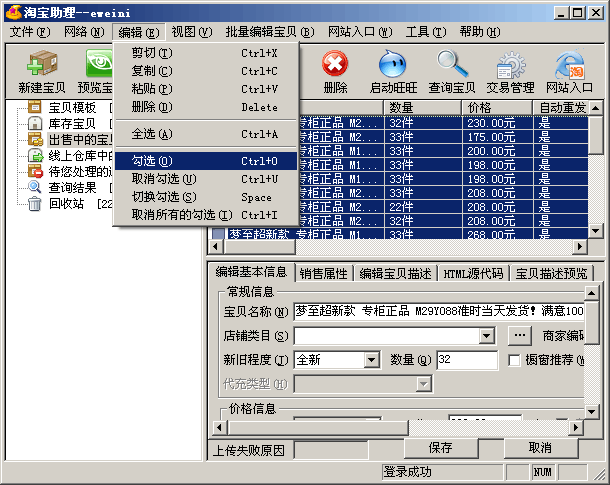Image resolution: width=610 pixels, height=485 pixels.
Task: Choose 取消所有的勾选 menu entry
Action: coord(206,215)
